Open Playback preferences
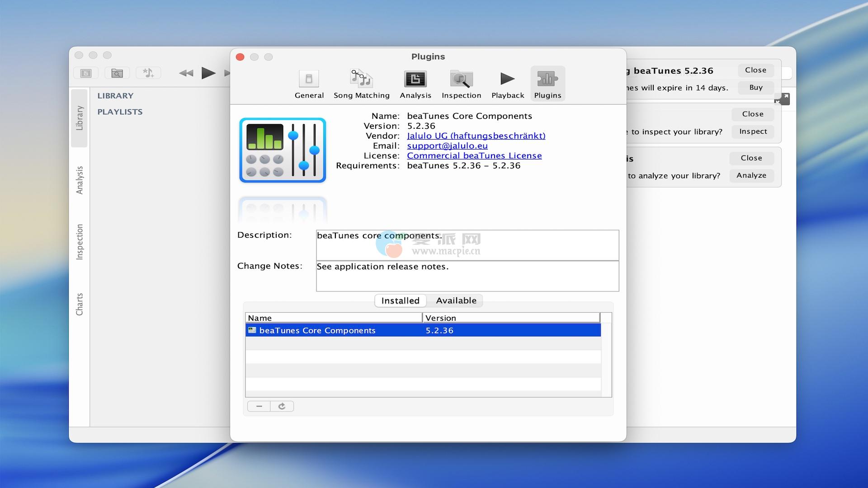The height and width of the screenshot is (488, 868). pyautogui.click(x=507, y=84)
